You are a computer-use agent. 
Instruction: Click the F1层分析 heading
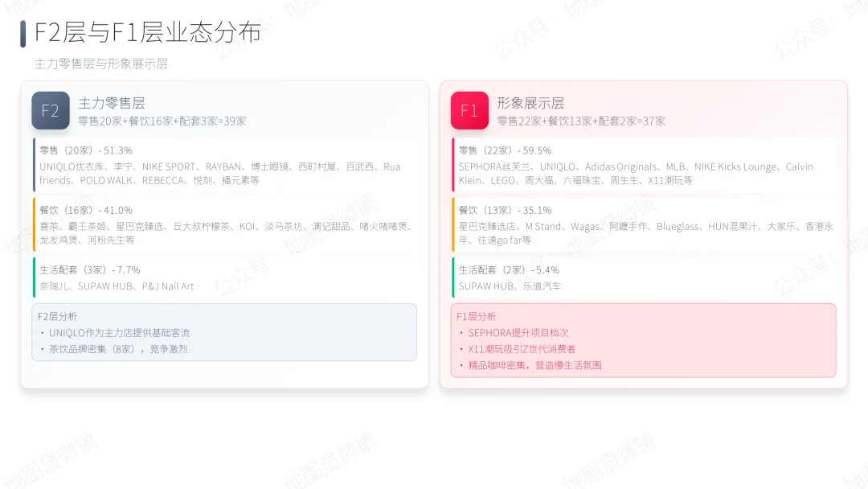[476, 316]
